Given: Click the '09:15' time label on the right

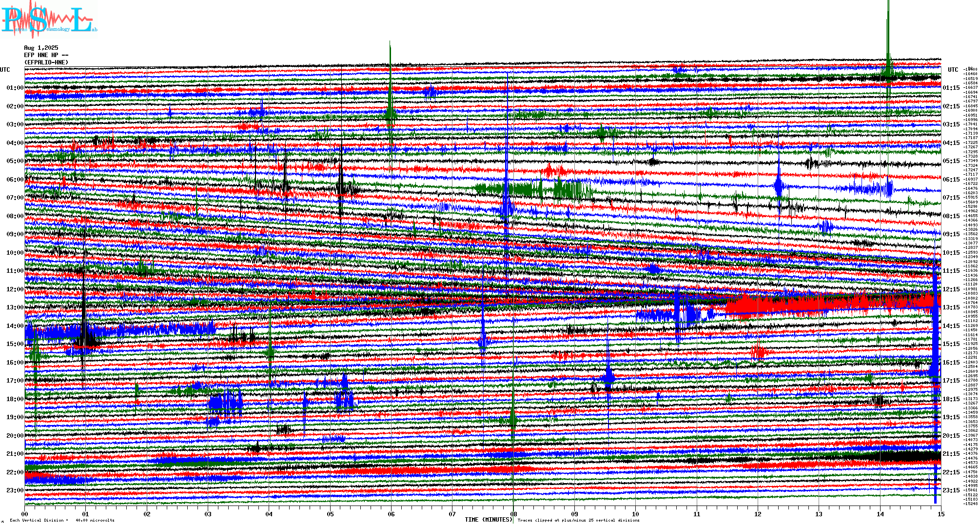Looking at the screenshot, I should [x=951, y=234].
